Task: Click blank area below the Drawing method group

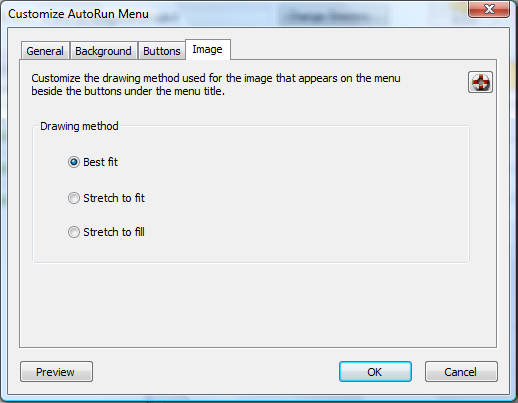Action: [257, 303]
